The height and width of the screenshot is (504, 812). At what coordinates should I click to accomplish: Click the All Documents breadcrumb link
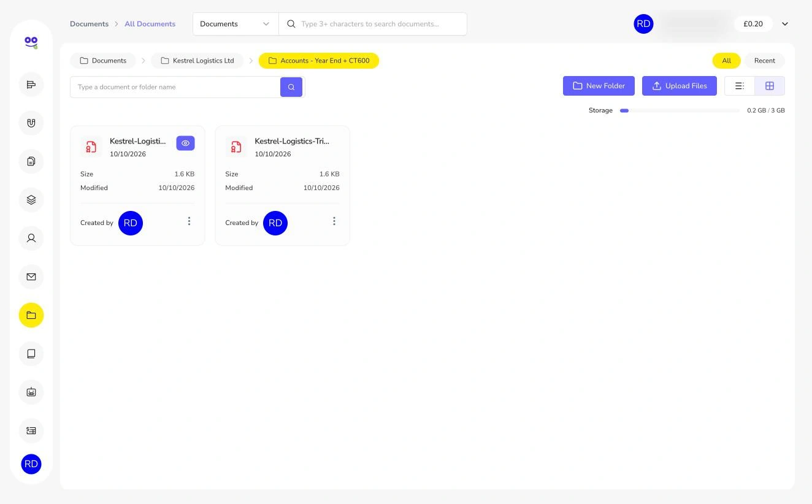click(x=150, y=24)
